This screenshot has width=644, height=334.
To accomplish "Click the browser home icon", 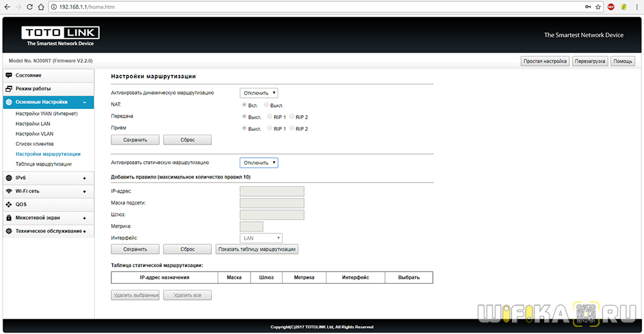I will coord(41,6).
